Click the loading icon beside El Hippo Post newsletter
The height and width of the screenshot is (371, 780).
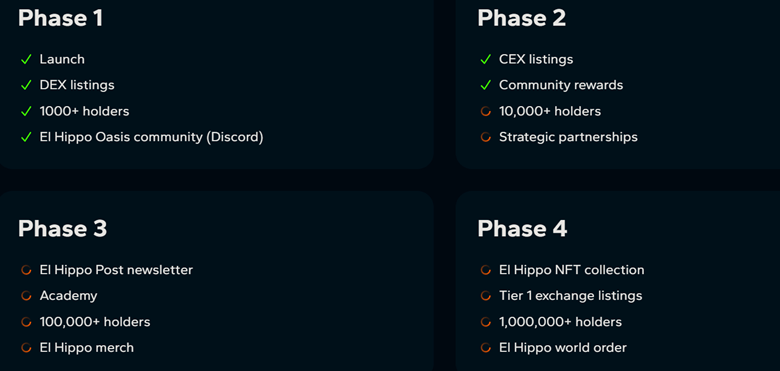click(26, 271)
